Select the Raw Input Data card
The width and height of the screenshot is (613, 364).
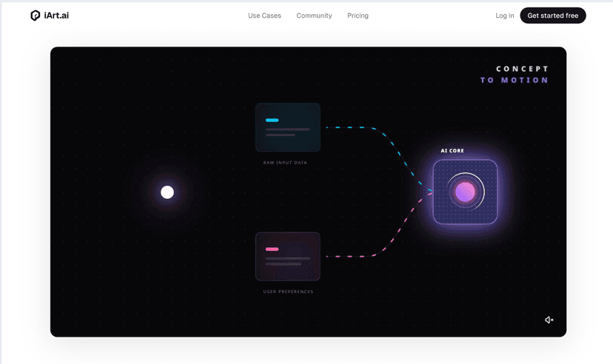(x=288, y=127)
